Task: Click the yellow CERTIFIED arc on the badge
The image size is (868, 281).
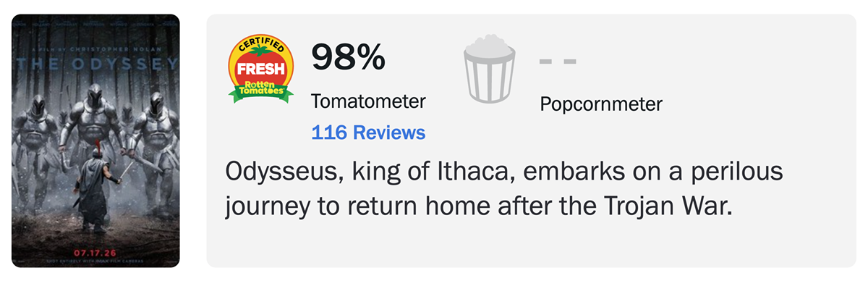Action: coord(261,45)
